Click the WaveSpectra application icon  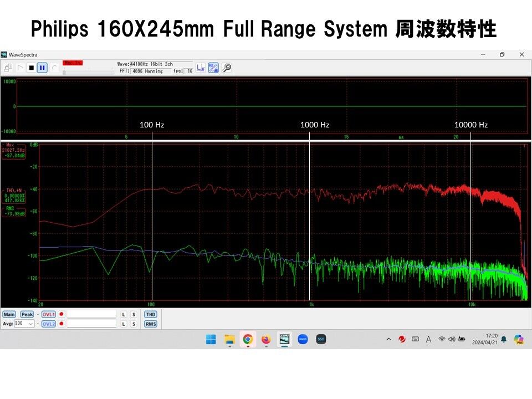[6, 54]
